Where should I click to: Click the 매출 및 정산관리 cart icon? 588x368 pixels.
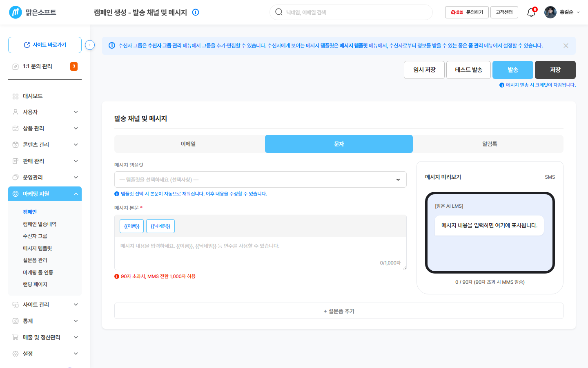click(16, 337)
